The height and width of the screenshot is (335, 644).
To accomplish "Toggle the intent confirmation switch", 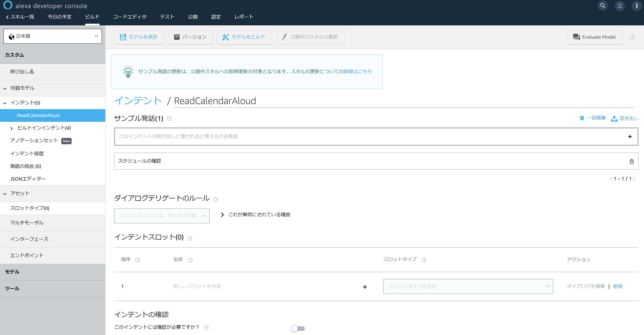I will (298, 328).
